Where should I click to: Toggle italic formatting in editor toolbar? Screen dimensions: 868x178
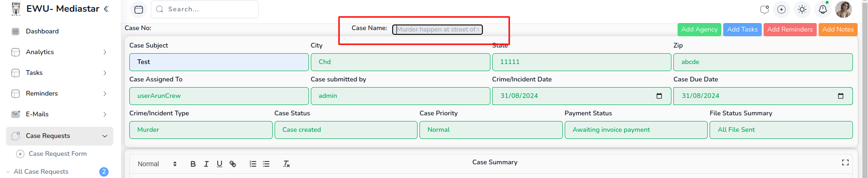click(206, 164)
